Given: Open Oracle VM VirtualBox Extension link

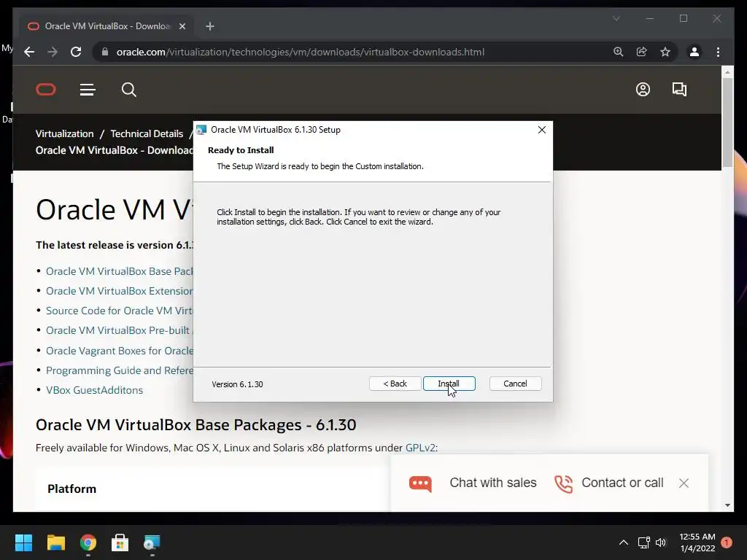Looking at the screenshot, I should [x=119, y=291].
